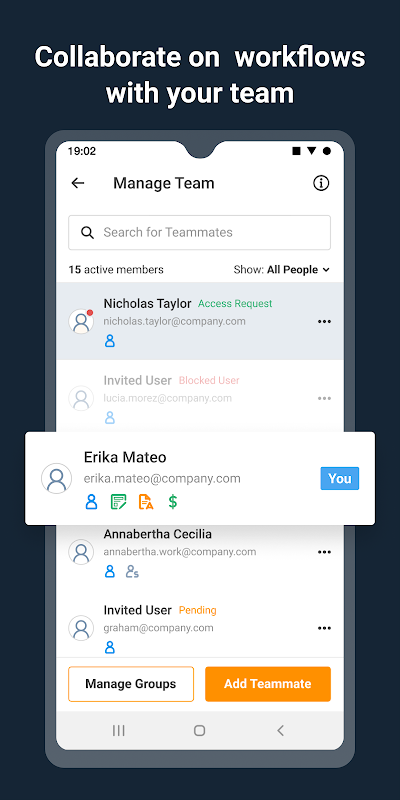Select Nicholas Taylor's avatar with red dot
400x800 pixels.
pyautogui.click(x=81, y=321)
